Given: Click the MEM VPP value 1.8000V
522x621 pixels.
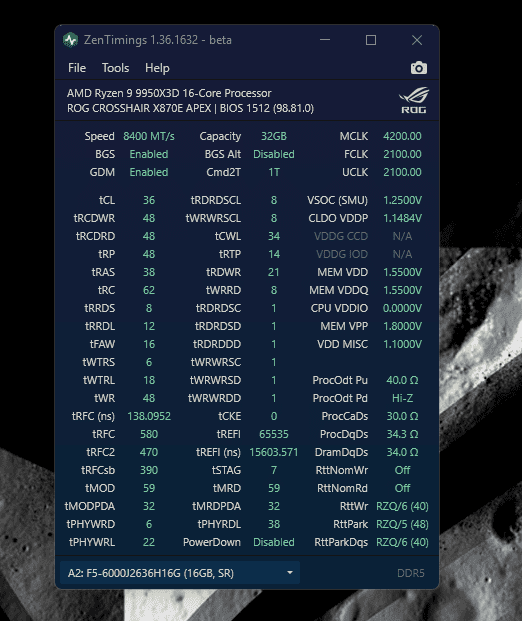Looking at the screenshot, I should tap(402, 326).
